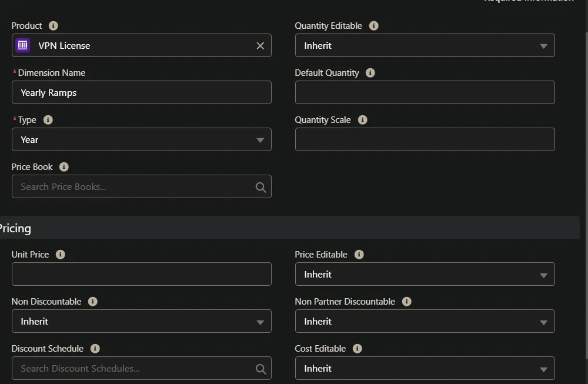588x384 pixels.
Task: Show info tooltip for Non Discountable
Action: click(x=93, y=302)
